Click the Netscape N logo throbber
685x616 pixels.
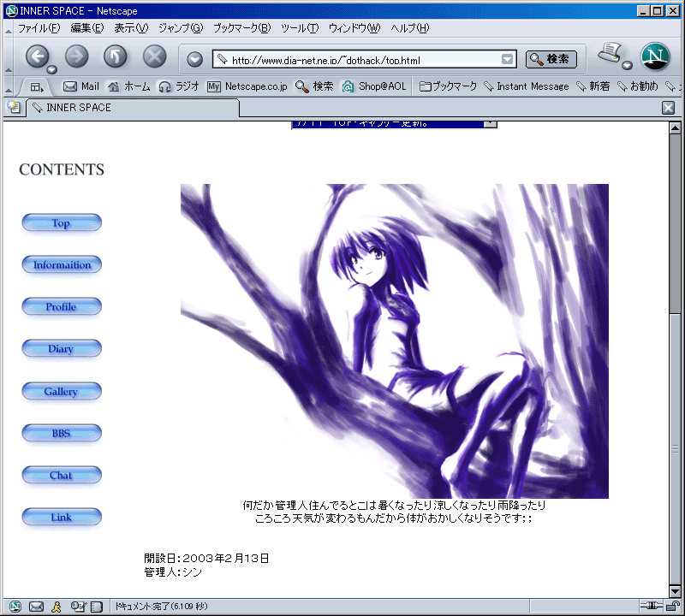[x=655, y=56]
